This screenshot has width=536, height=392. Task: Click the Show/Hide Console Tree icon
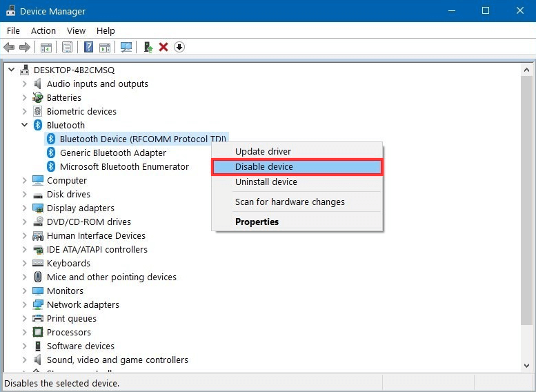point(46,47)
